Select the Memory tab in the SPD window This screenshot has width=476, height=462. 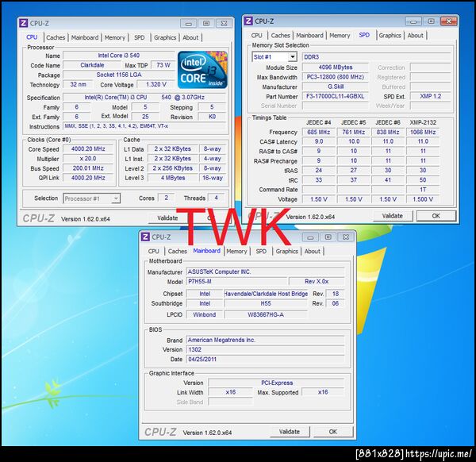(340, 36)
